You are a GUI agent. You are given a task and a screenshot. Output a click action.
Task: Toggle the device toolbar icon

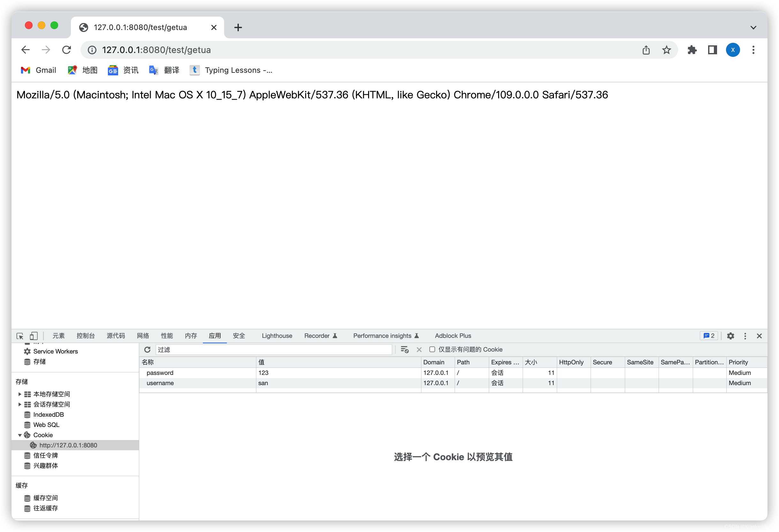point(34,336)
